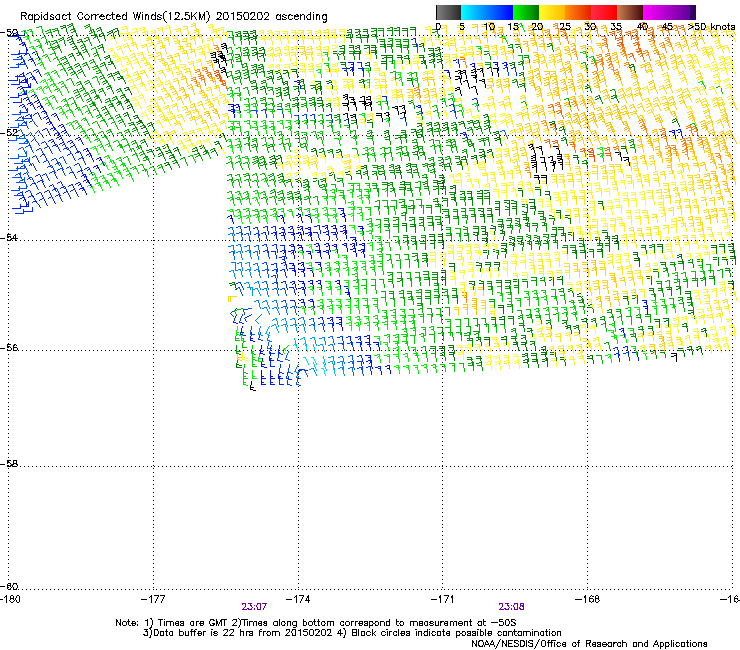Click the 'Black circles indicate possible contamination' note

pyautogui.click(x=456, y=633)
